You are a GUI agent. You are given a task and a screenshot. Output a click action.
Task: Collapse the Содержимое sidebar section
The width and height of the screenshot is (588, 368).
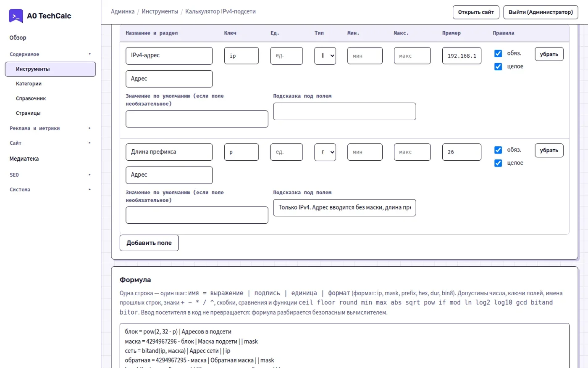[x=50, y=54]
